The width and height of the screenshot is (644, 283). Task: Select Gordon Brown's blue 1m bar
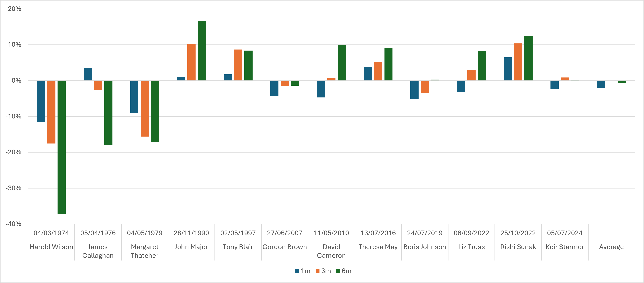coord(274,88)
